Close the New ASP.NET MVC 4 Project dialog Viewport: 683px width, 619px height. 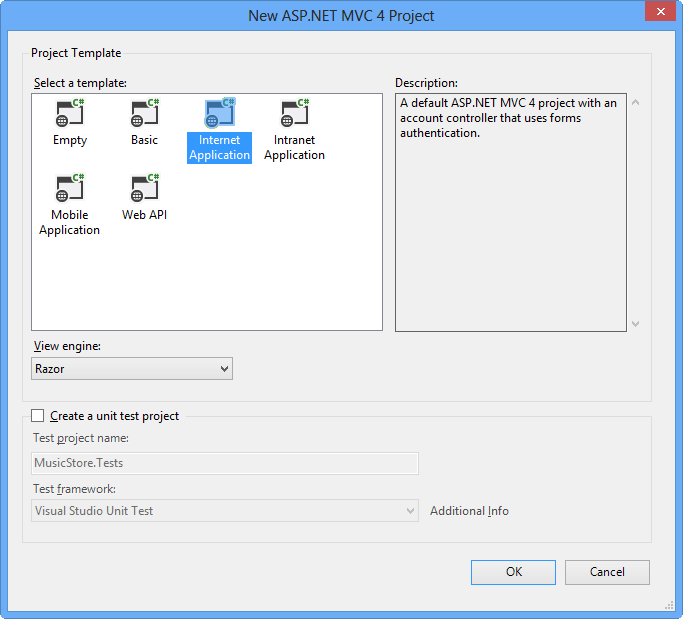pyautogui.click(x=660, y=11)
